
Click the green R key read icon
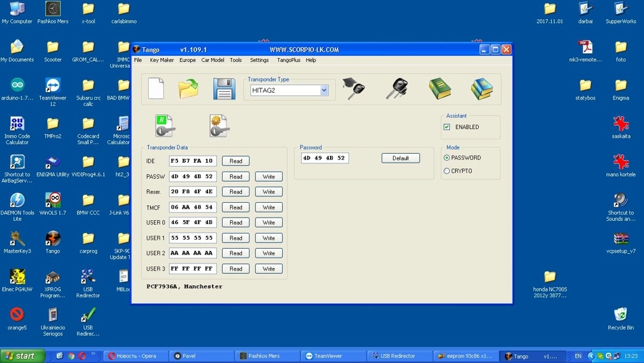[165, 126]
